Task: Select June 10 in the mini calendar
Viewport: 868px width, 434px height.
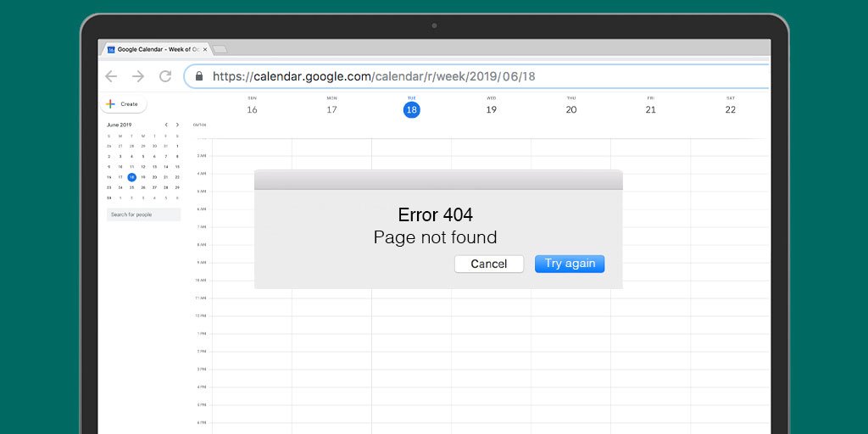Action: [120, 167]
